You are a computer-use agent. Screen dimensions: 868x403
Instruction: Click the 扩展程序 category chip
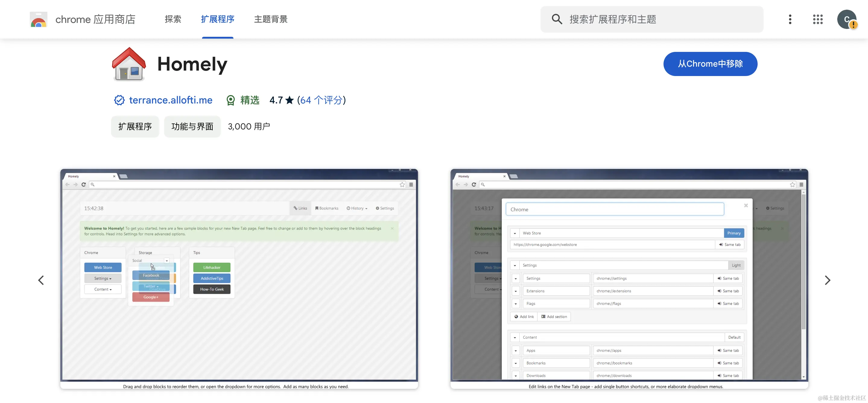pos(135,126)
